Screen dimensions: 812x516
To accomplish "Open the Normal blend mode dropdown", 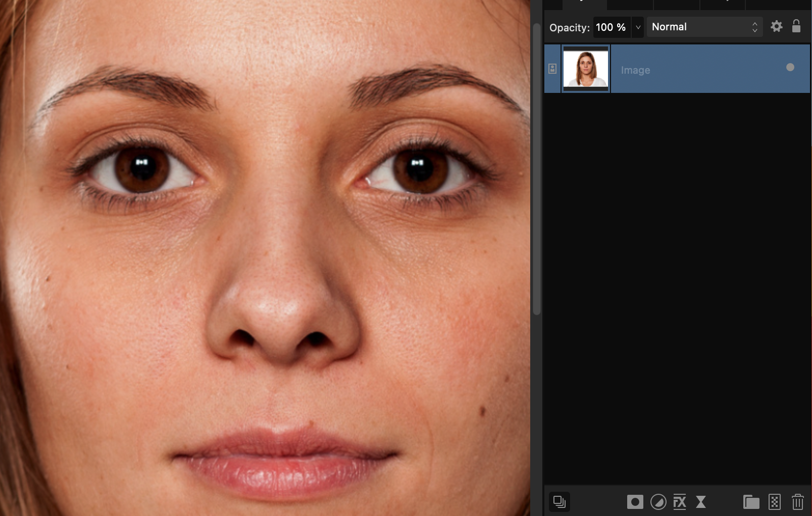I will click(704, 27).
